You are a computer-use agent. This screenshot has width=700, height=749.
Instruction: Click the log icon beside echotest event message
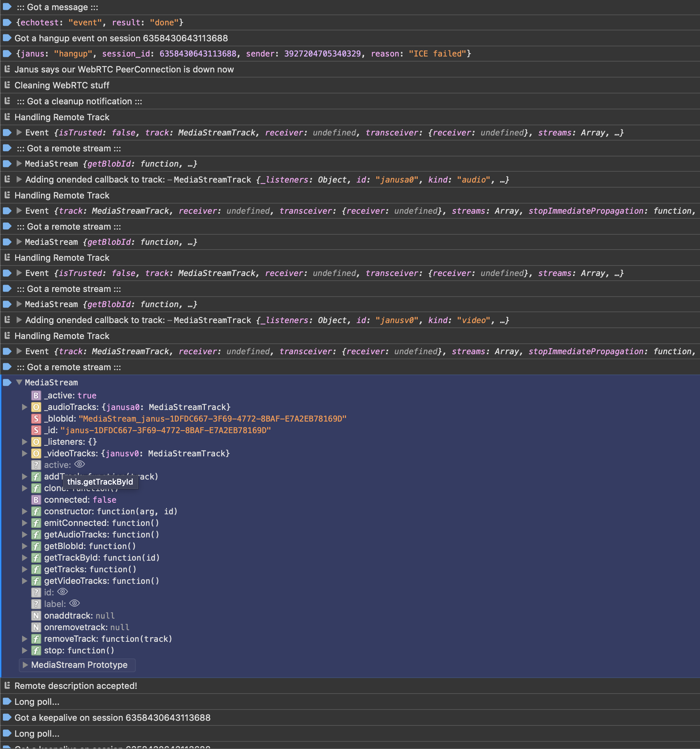click(7, 22)
